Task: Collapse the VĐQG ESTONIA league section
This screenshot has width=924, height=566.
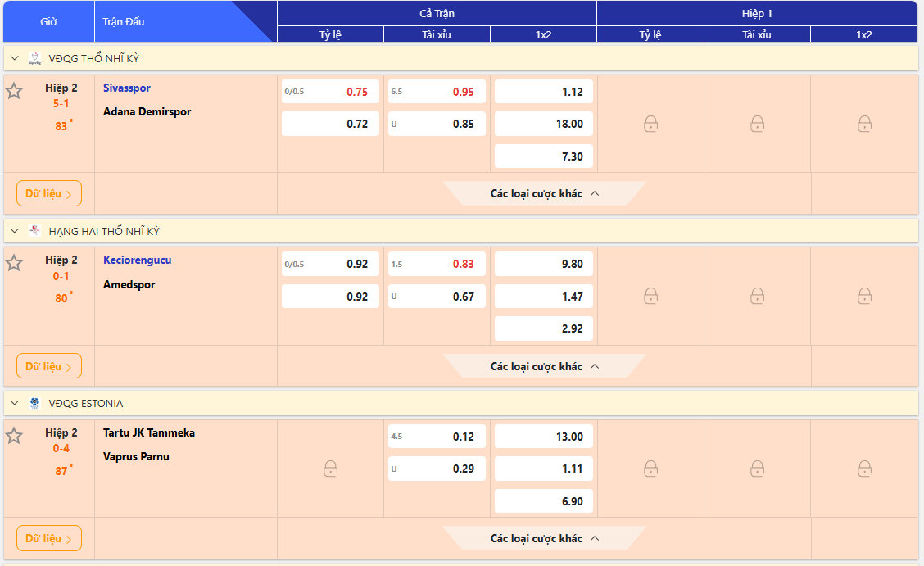Action: point(15,404)
